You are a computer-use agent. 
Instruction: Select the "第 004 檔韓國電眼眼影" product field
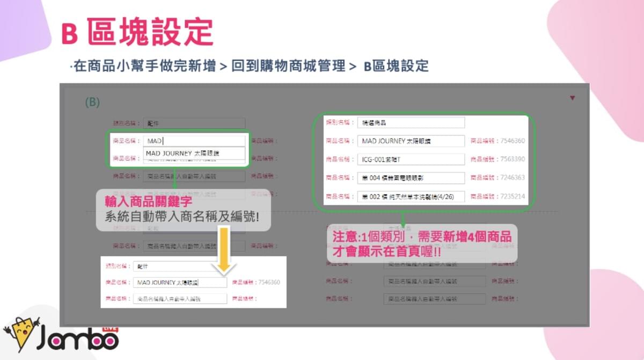tap(411, 178)
